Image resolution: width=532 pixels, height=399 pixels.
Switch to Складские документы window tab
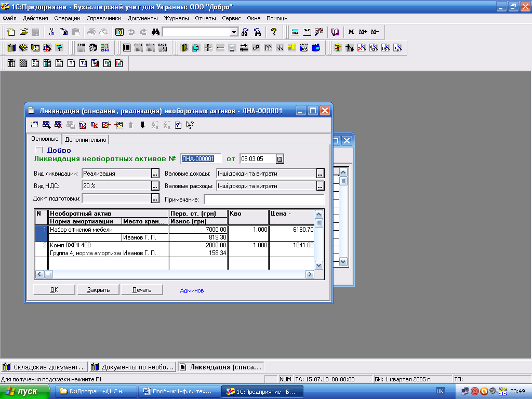click(44, 367)
